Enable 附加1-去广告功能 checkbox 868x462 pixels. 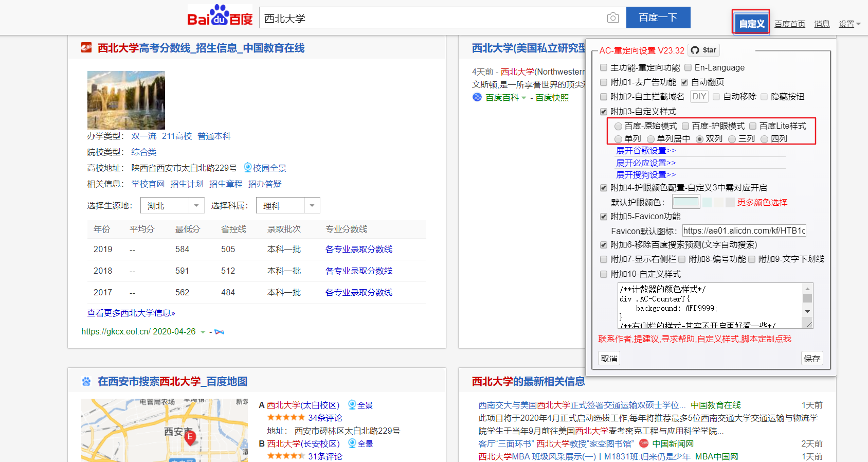click(x=604, y=82)
